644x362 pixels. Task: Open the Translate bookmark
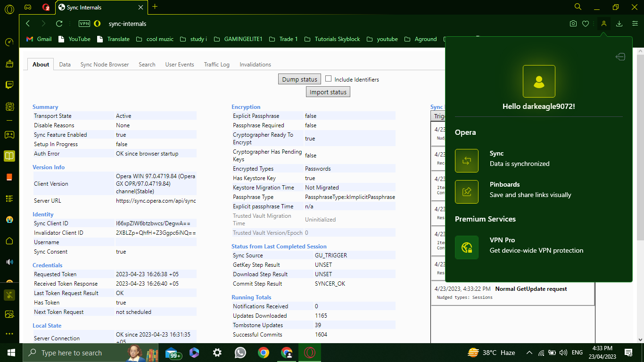(x=113, y=39)
